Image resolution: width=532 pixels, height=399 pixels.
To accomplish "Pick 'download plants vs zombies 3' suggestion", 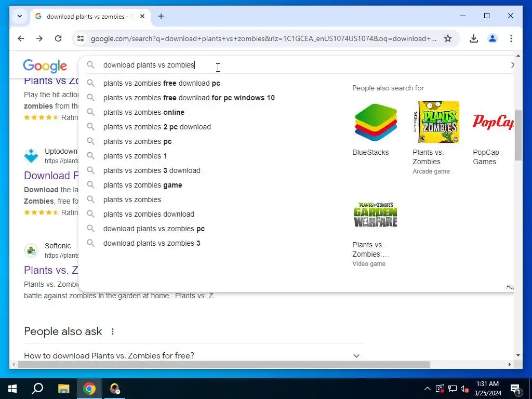I will [x=152, y=244].
